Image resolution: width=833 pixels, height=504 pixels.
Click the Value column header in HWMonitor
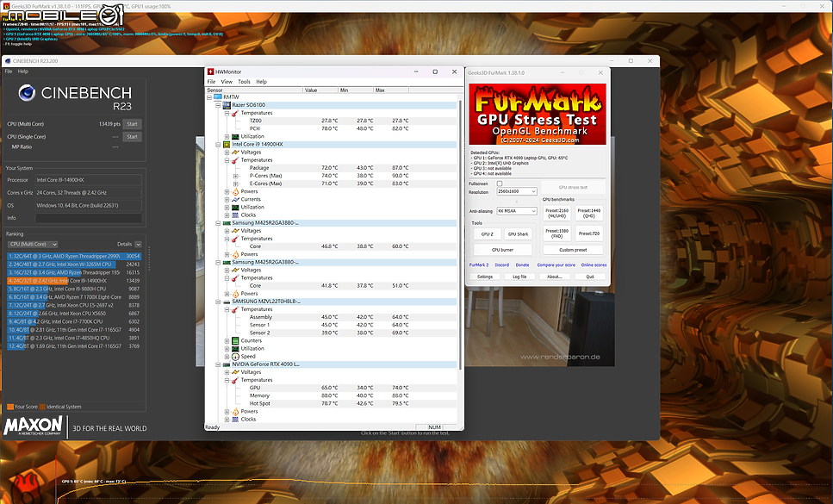click(320, 90)
